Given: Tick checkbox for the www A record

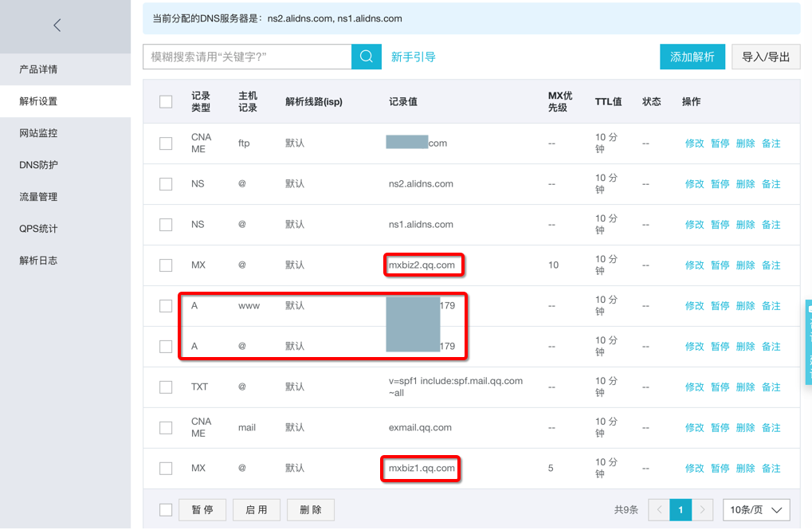Looking at the screenshot, I should (166, 306).
